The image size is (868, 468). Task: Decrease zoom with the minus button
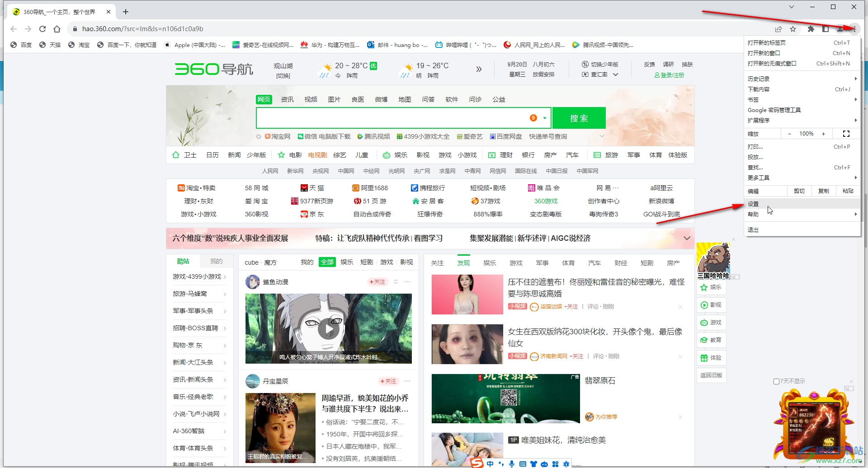789,134
